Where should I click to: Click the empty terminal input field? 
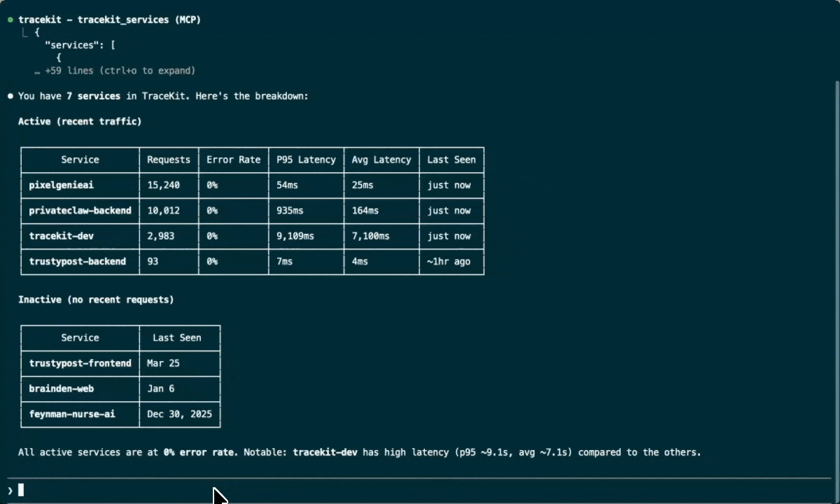coord(210,489)
